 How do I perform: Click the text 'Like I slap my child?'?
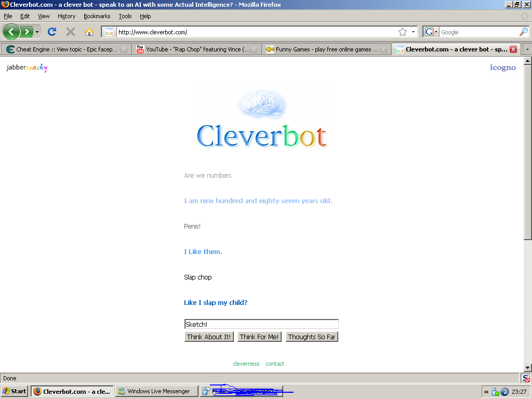[x=216, y=303]
